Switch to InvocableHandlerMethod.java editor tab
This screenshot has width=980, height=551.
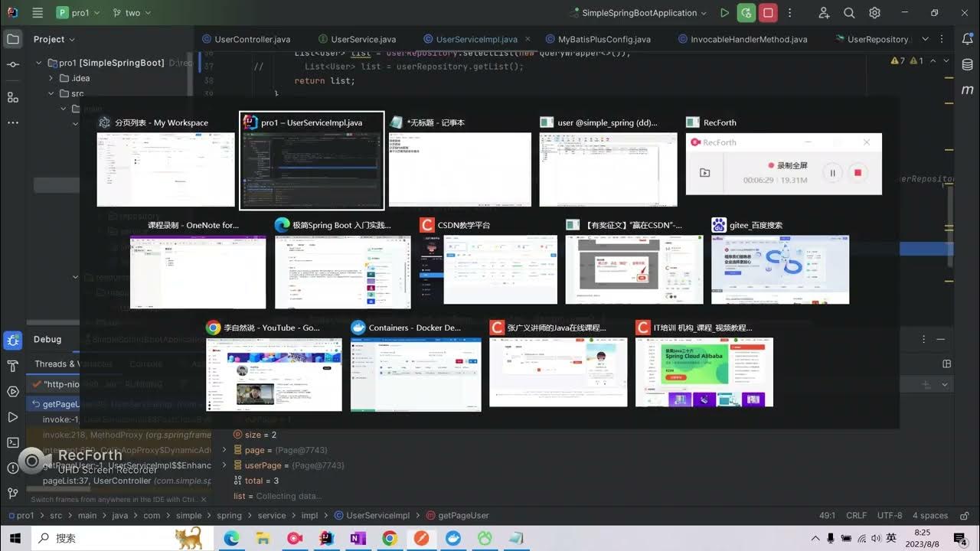pyautogui.click(x=742, y=39)
